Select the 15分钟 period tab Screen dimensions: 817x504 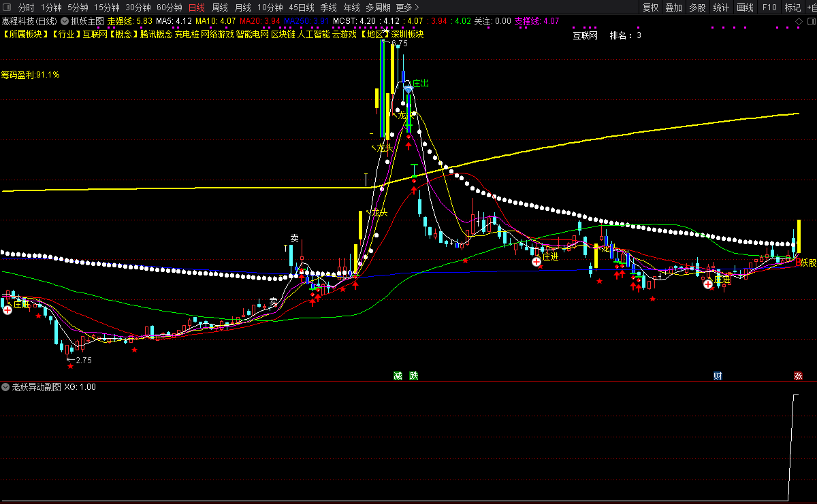click(106, 7)
